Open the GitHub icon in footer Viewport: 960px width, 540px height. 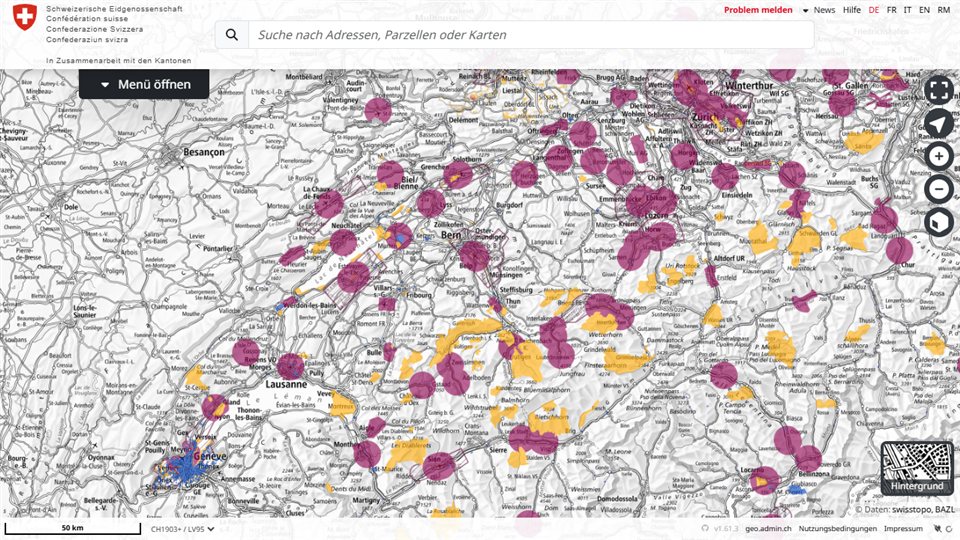tap(705, 528)
